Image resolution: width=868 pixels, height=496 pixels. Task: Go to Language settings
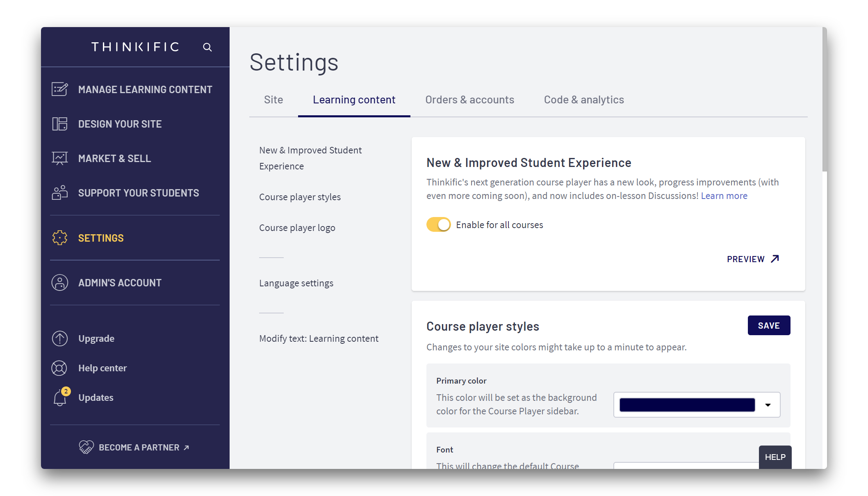296,283
